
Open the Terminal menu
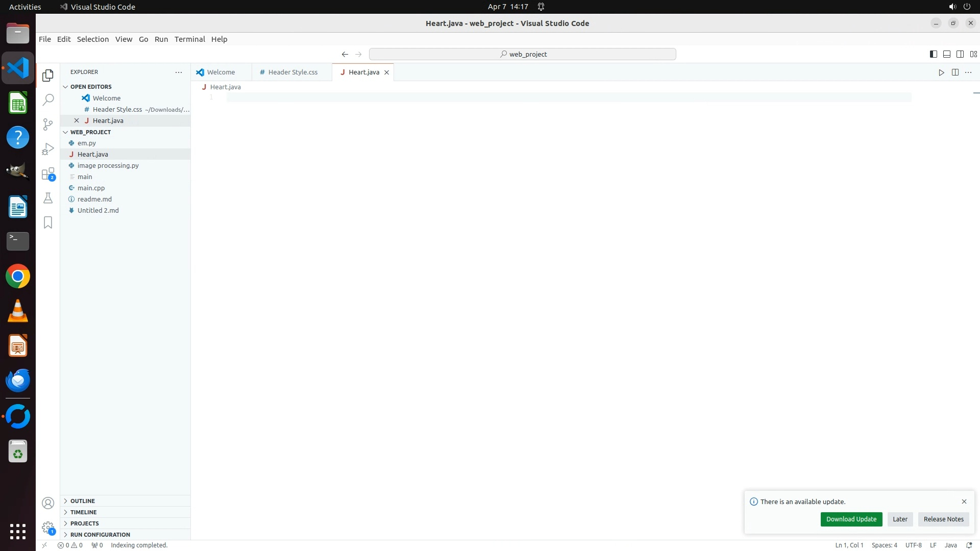point(189,39)
